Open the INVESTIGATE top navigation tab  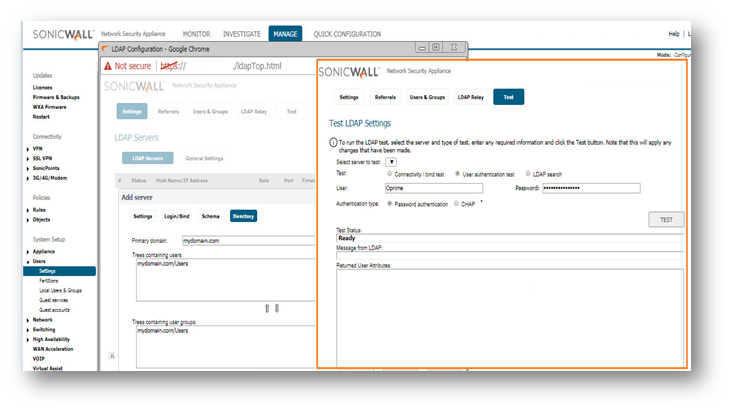(241, 34)
